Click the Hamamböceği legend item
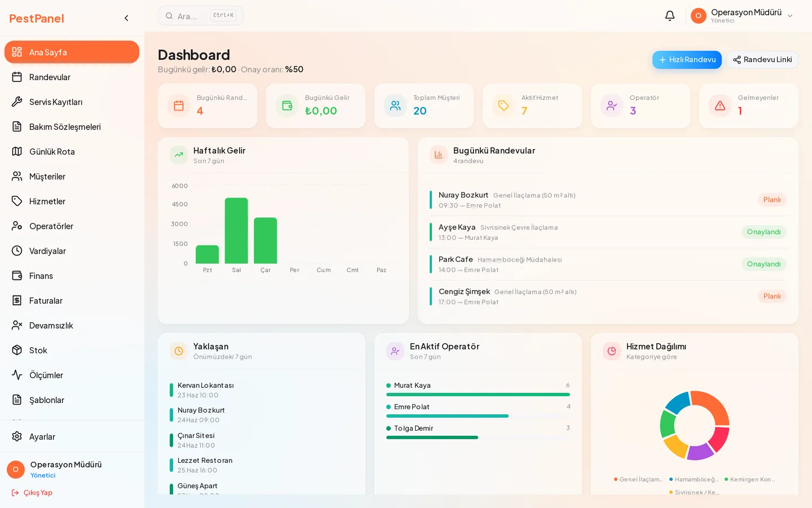This screenshot has width=812, height=508. pos(694,479)
